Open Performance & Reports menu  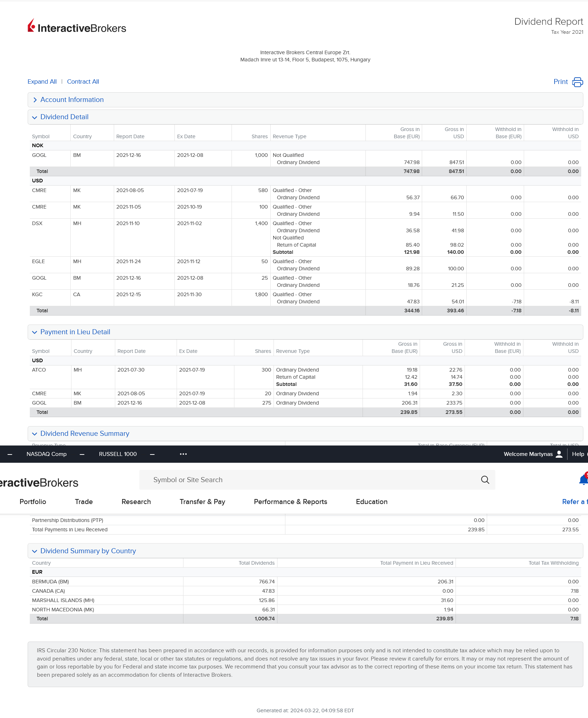click(x=290, y=502)
